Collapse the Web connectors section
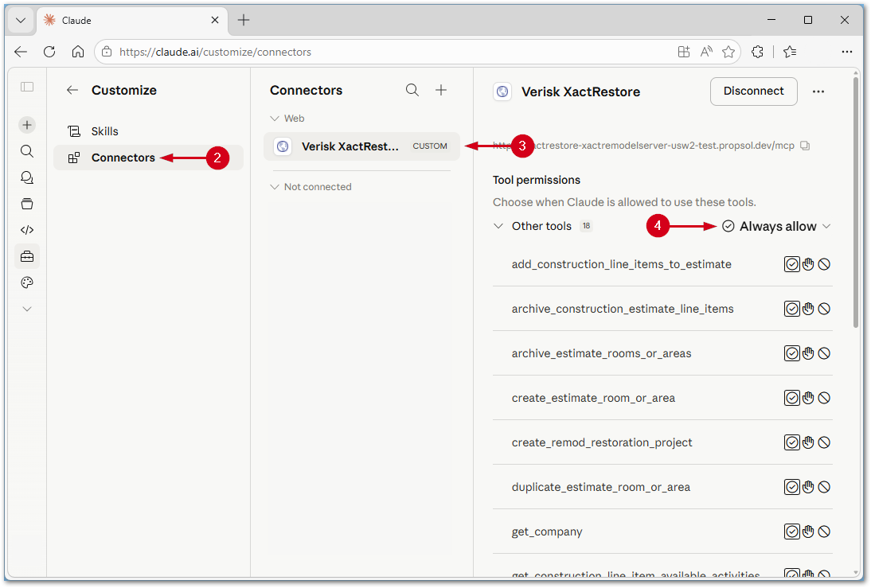This screenshot has height=588, width=871. [x=287, y=119]
